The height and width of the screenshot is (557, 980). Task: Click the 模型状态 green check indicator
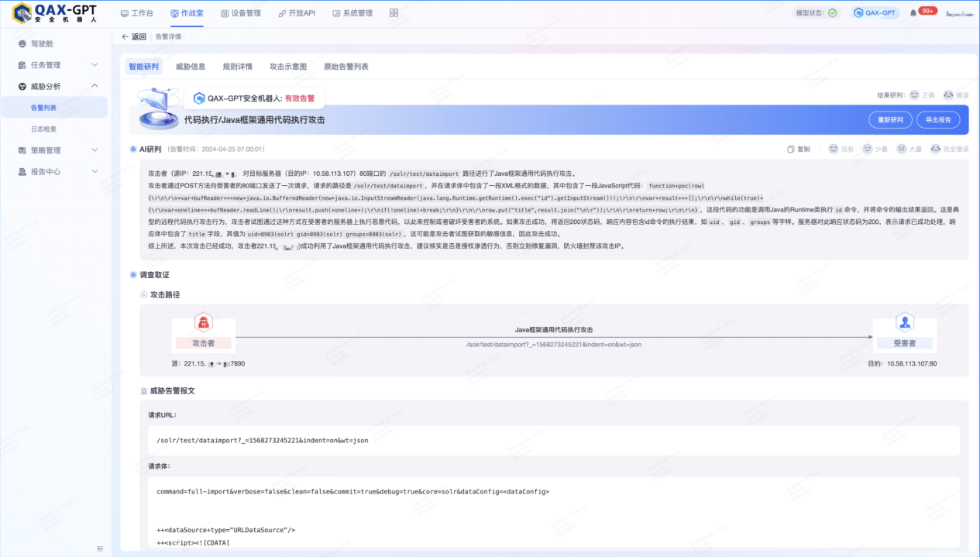833,13
